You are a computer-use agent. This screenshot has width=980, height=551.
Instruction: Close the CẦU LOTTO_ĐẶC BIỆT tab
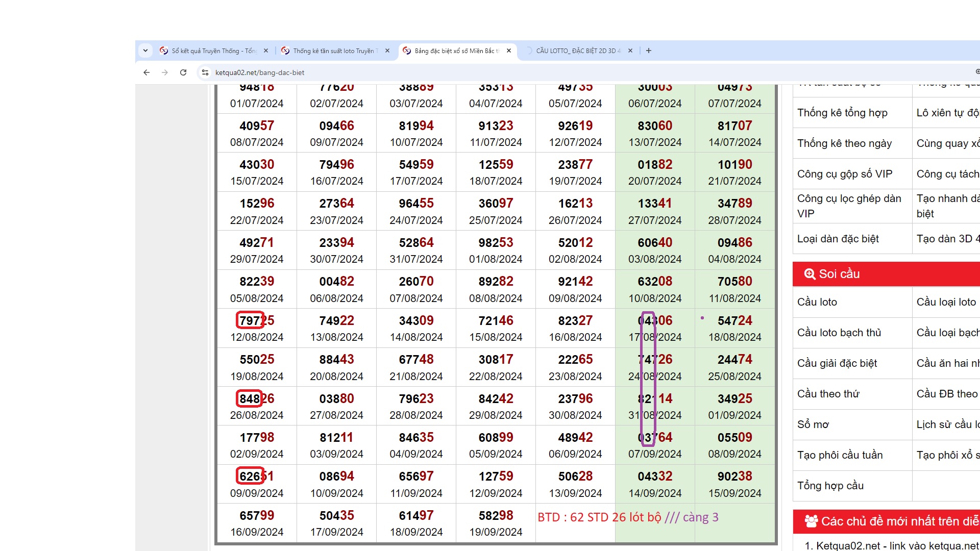[630, 51]
